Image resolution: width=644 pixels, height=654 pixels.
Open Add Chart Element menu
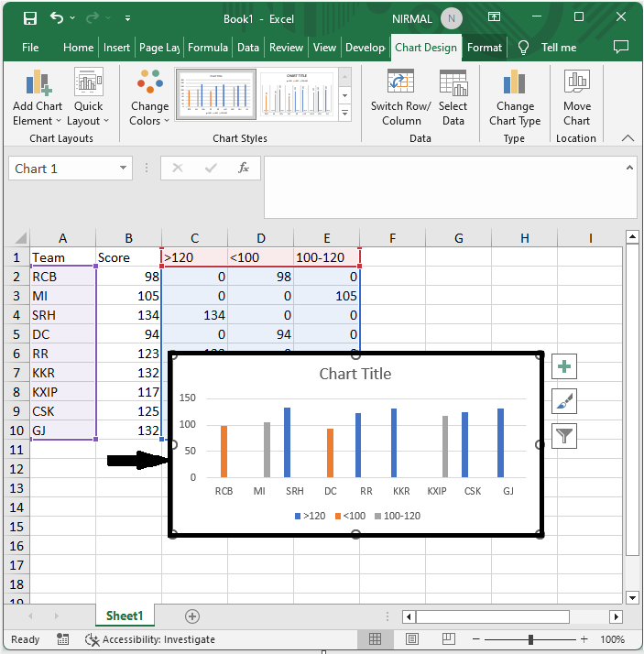click(38, 98)
